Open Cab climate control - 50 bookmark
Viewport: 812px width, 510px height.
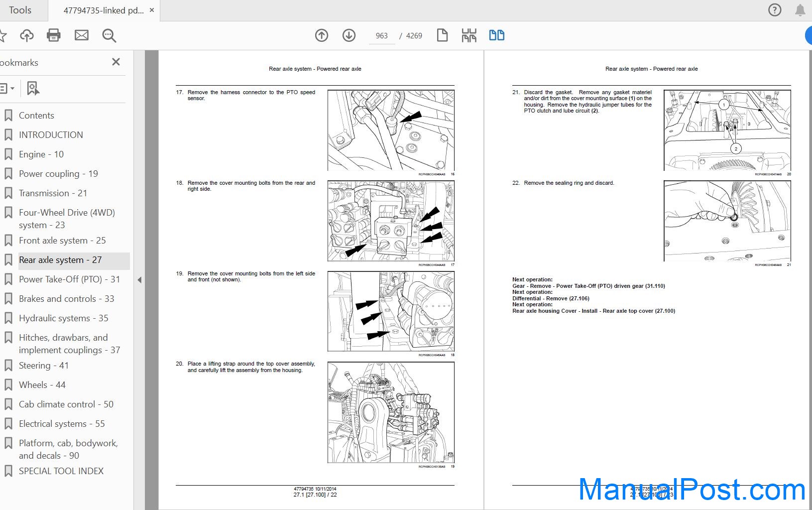pyautogui.click(x=66, y=404)
